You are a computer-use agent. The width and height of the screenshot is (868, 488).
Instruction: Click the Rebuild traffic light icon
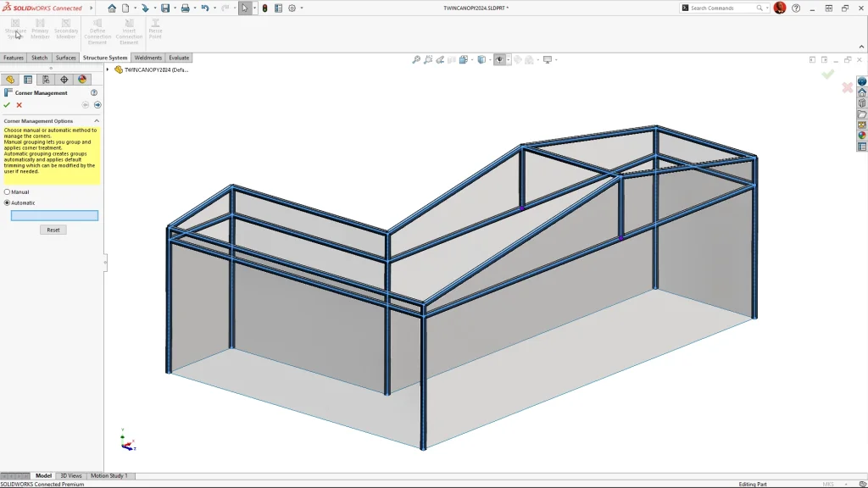pyautogui.click(x=264, y=8)
